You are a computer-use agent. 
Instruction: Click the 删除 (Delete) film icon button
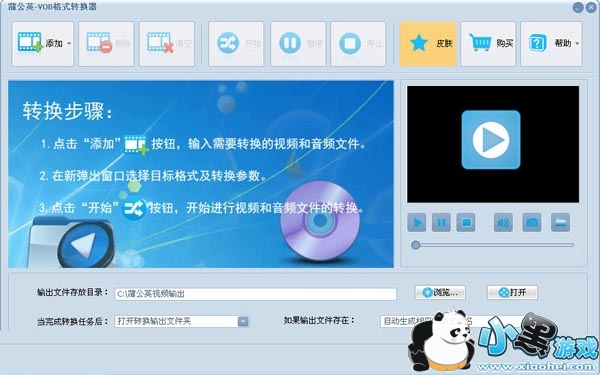point(106,44)
